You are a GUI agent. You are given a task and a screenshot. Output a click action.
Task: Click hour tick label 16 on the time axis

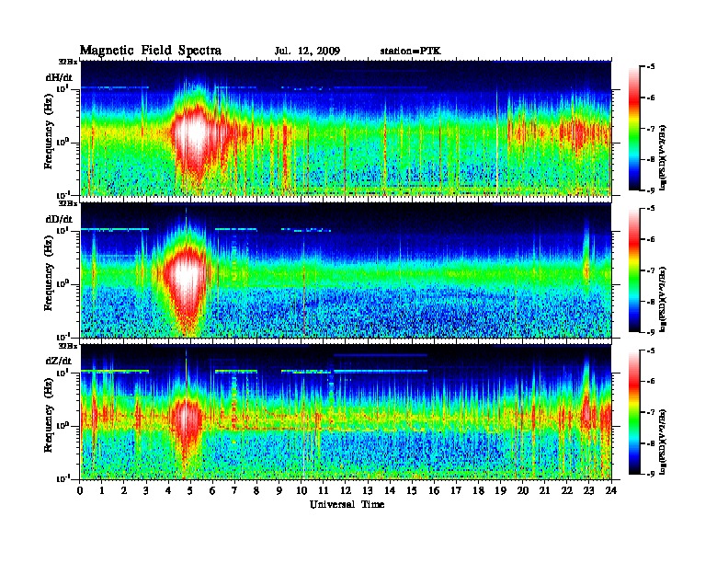click(434, 490)
